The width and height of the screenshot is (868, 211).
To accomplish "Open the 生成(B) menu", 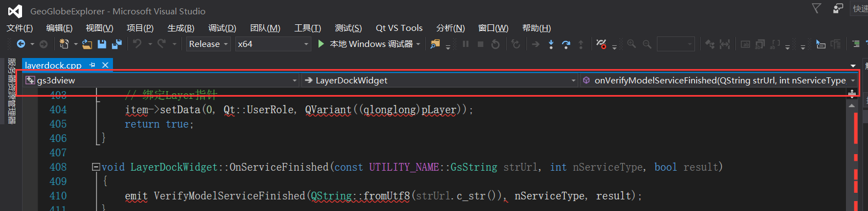I will click(x=181, y=28).
